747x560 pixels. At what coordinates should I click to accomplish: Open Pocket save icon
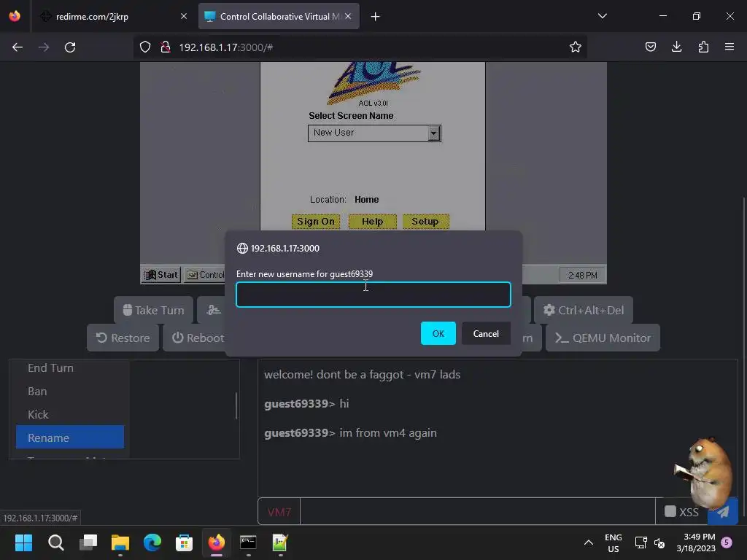pos(650,47)
